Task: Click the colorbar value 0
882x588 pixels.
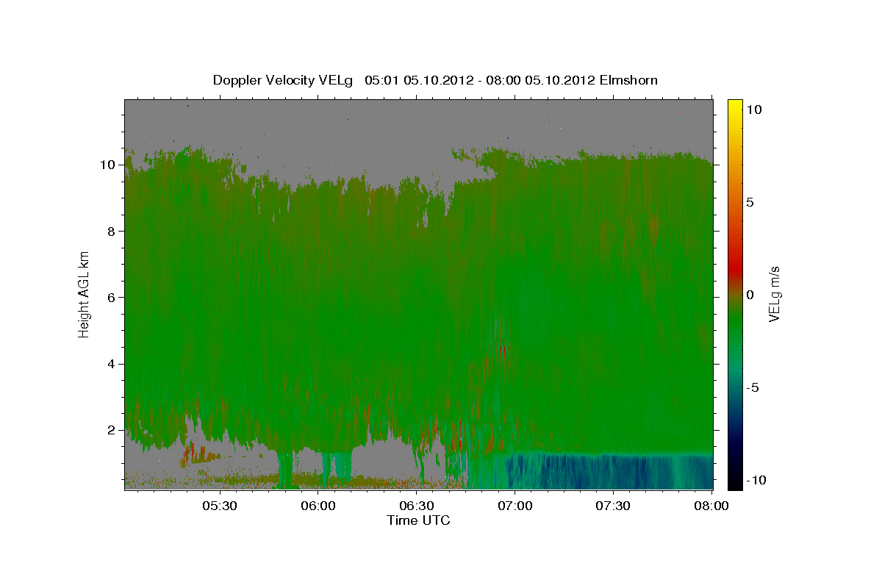Action: [x=750, y=295]
